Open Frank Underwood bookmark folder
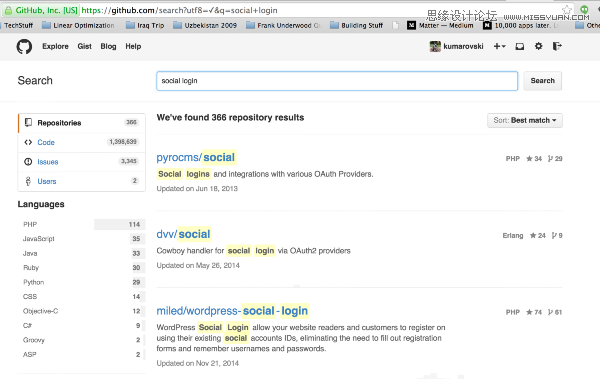The image size is (600, 379). pos(284,25)
